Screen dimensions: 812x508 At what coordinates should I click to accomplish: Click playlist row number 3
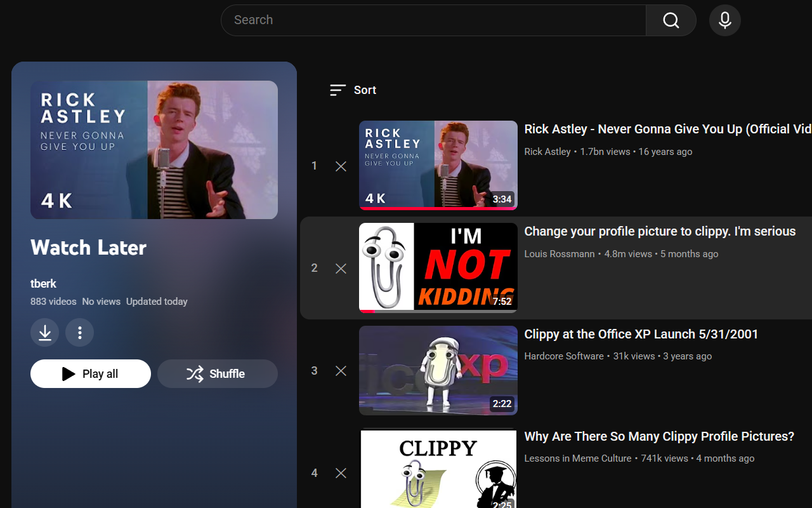314,371
